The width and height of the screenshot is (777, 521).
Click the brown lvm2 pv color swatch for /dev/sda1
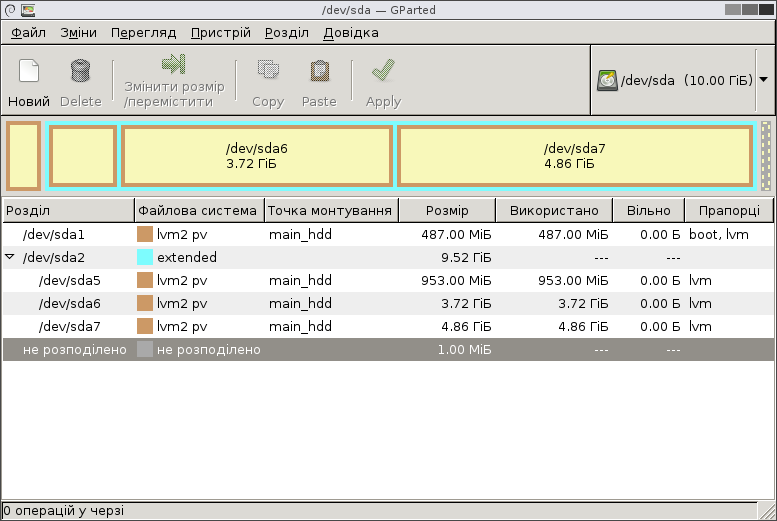coord(145,235)
